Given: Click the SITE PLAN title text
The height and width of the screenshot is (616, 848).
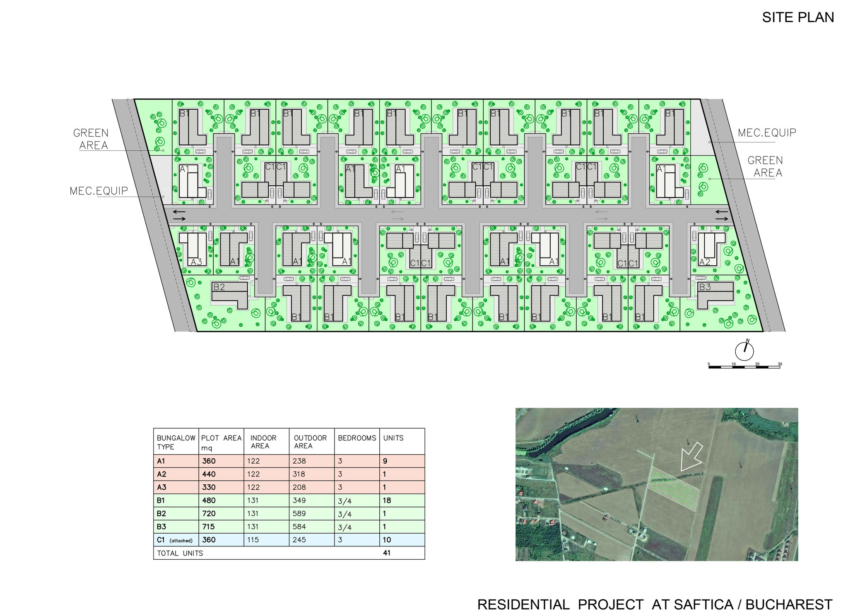Looking at the screenshot, I should [x=797, y=17].
